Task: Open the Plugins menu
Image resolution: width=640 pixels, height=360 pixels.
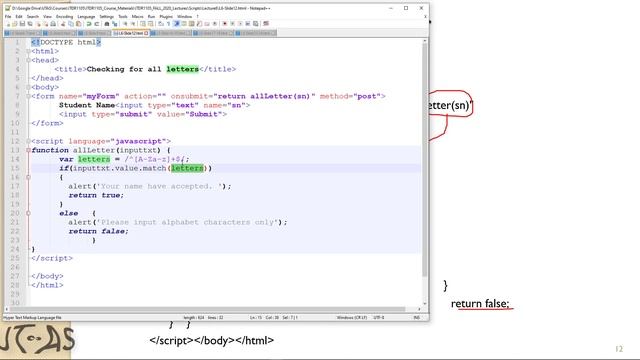Action: tap(166, 16)
